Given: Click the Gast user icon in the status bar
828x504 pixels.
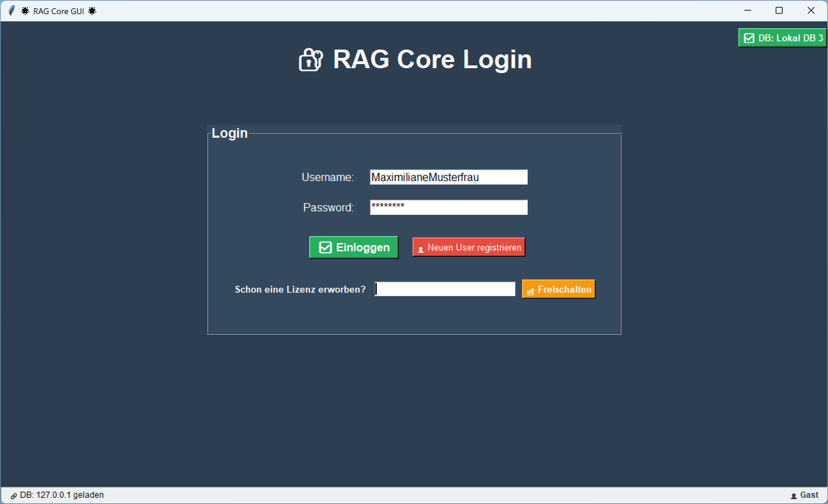Looking at the screenshot, I should (x=793, y=496).
